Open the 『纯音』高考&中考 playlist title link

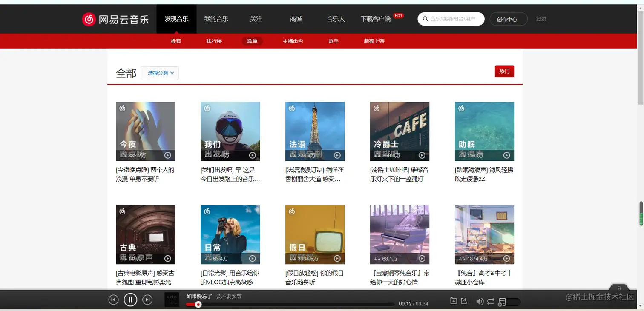(484, 277)
